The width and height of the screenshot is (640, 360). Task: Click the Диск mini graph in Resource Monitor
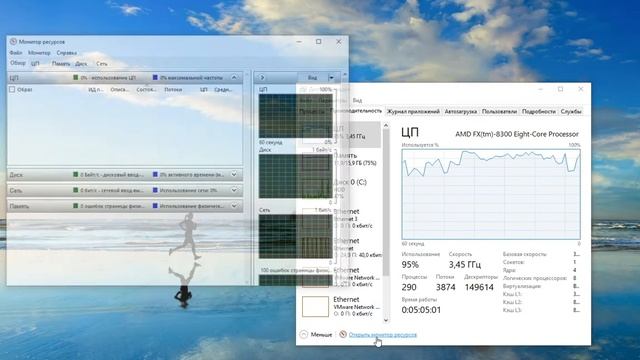click(296, 176)
